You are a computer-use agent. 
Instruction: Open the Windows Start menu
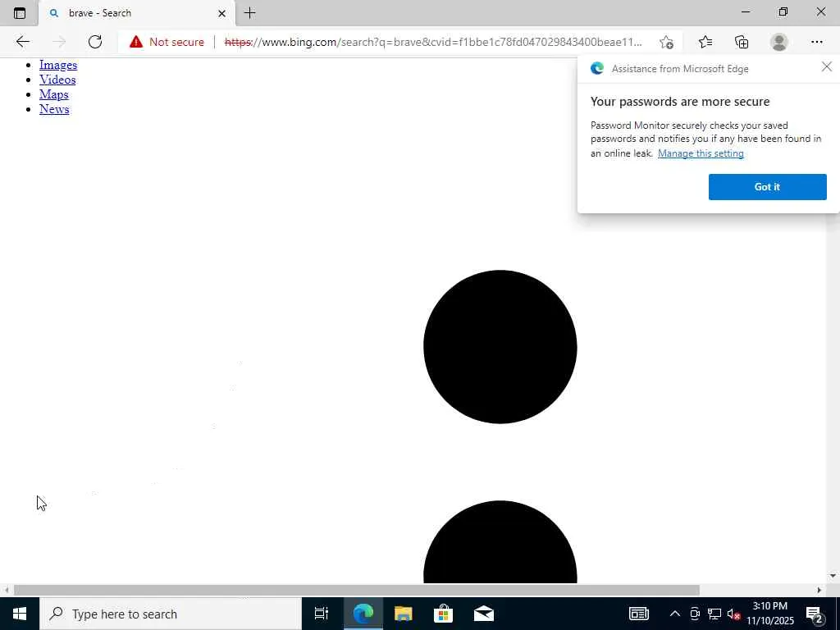pyautogui.click(x=20, y=614)
